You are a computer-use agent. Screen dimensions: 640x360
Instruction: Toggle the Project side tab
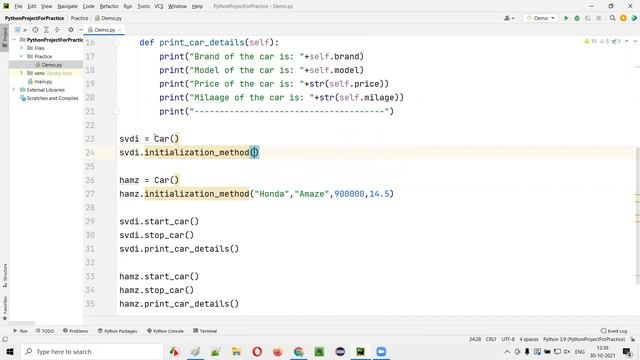click(x=4, y=37)
